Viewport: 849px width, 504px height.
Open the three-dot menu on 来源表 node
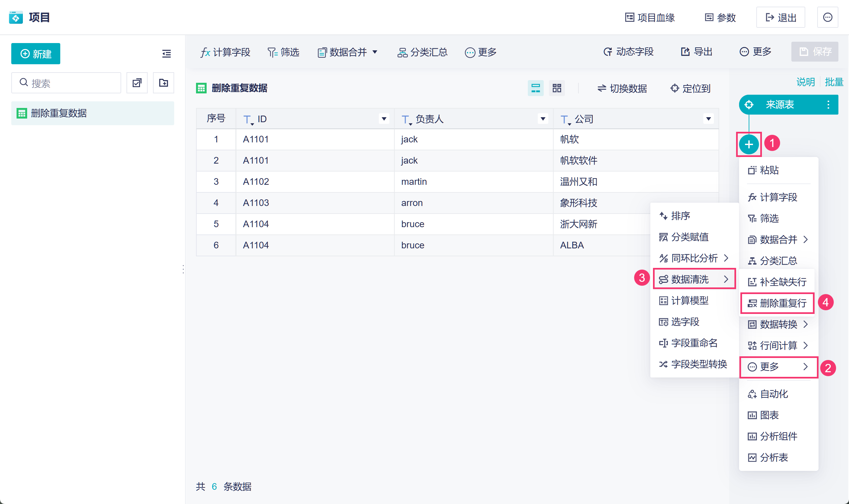pyautogui.click(x=828, y=104)
